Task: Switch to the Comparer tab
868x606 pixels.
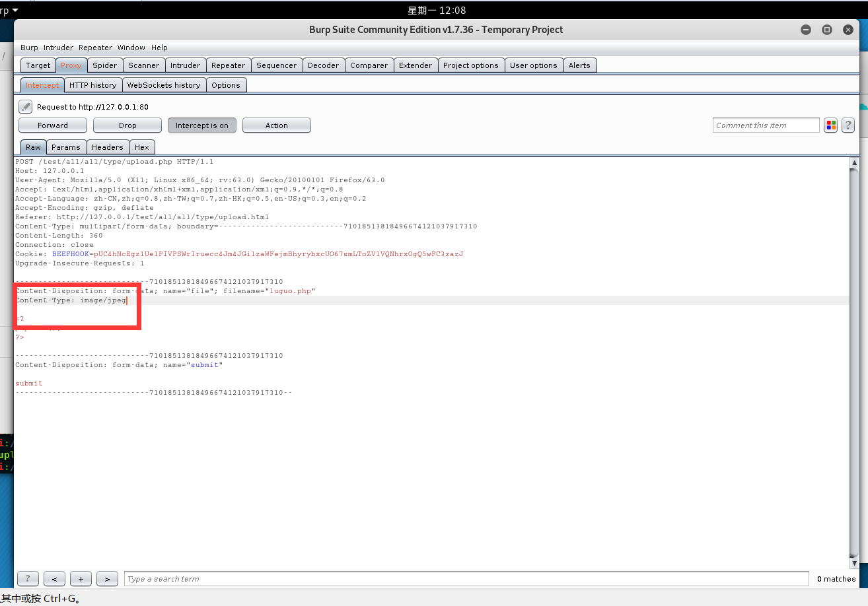Action: tap(369, 65)
